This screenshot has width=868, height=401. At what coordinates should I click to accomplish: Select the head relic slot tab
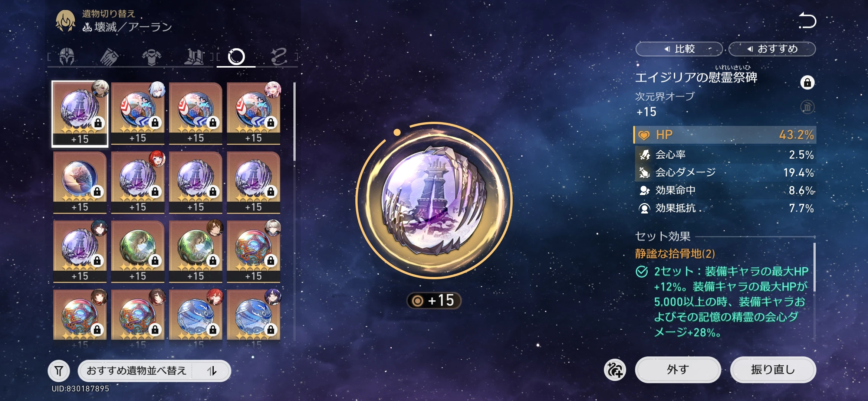(x=67, y=57)
